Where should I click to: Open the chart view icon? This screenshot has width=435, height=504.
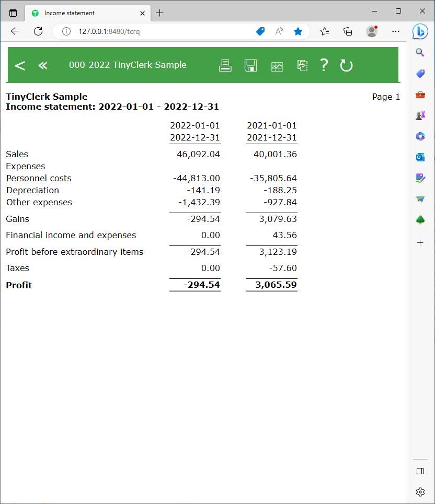277,66
